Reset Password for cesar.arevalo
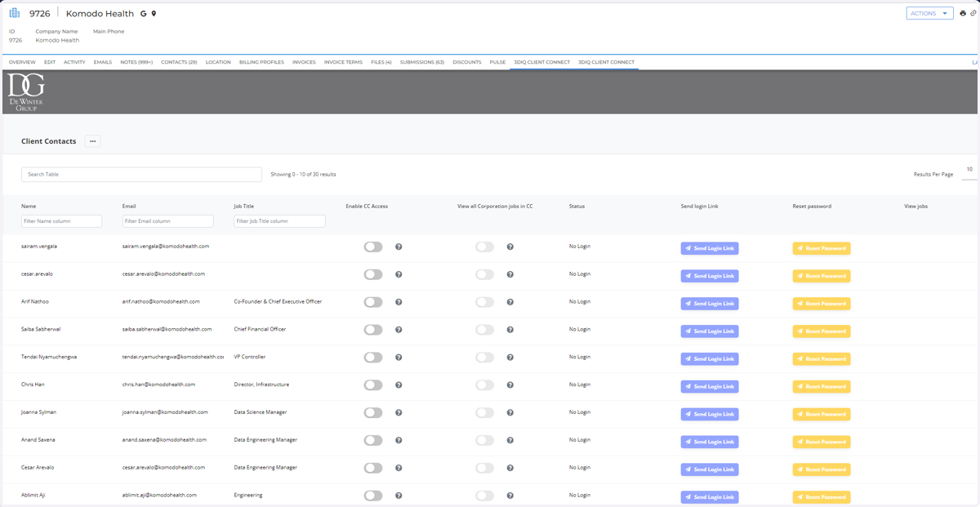Viewport: 980px width, 507px height. [822, 276]
